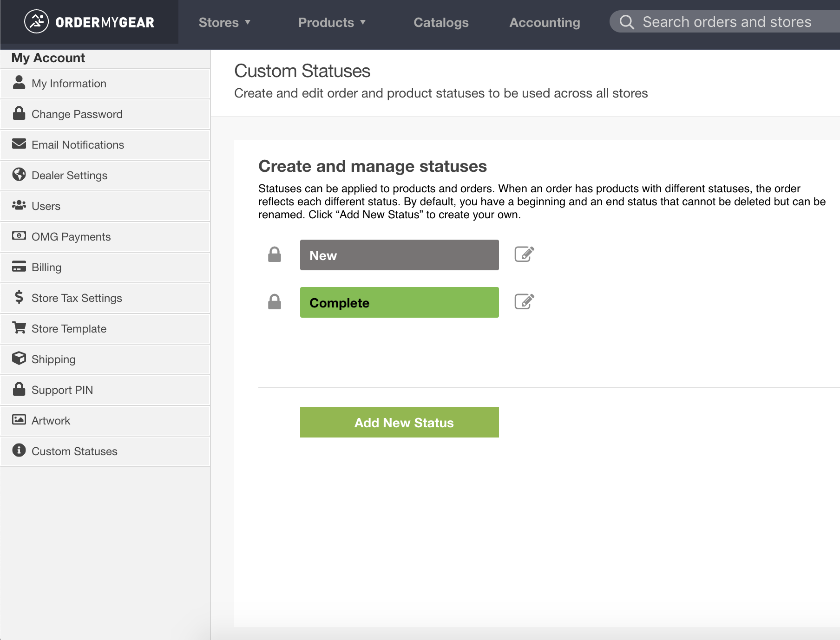Expand the Stores dropdown menu
Image resolution: width=840 pixels, height=640 pixels.
point(224,22)
